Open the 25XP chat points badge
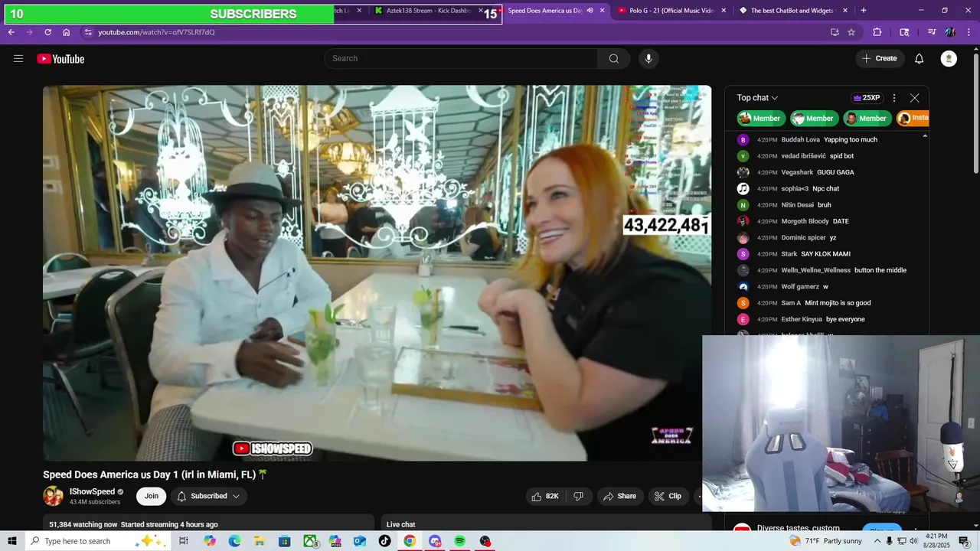Viewport: 980px width, 551px height. 867,98
